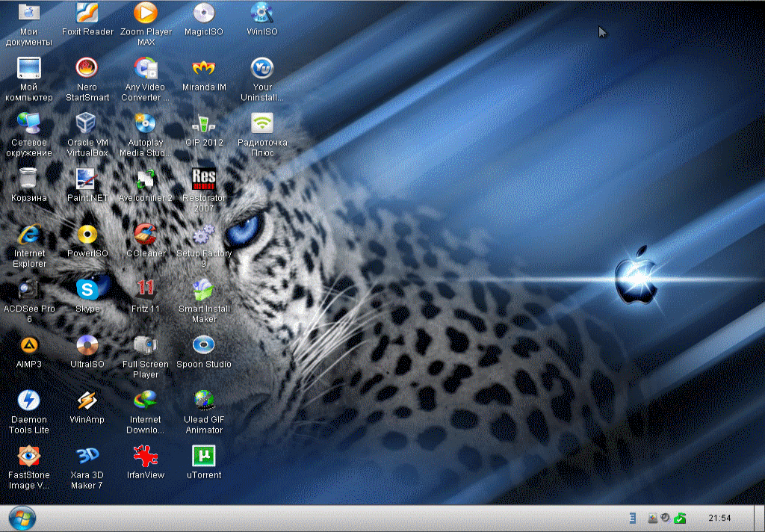
Task: Open the Windows Start menu orb
Action: (x=22, y=519)
